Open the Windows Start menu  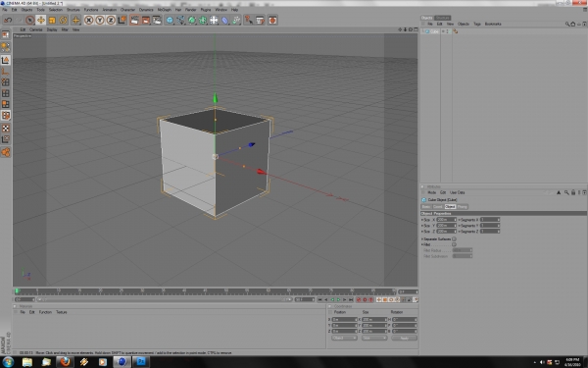point(8,362)
